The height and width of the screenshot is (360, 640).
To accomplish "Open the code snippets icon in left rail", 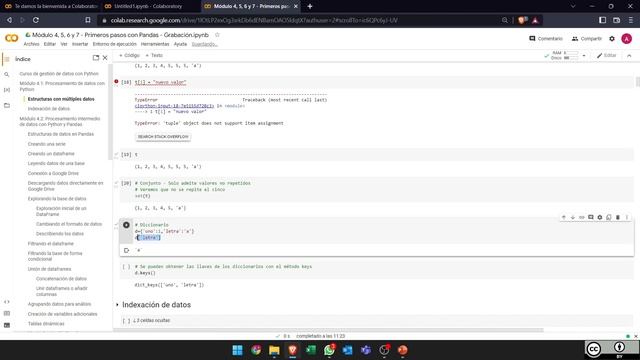I will pyautogui.click(x=7, y=302).
